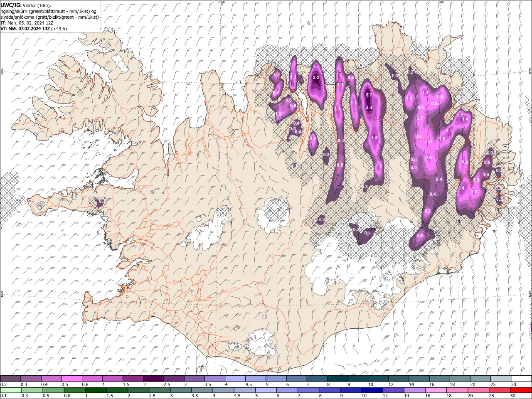Click the 'VT: Mið. 07.02.2024 13Z (+49 h)' line
Image resolution: width=532 pixels, height=399 pixels.
[34, 29]
